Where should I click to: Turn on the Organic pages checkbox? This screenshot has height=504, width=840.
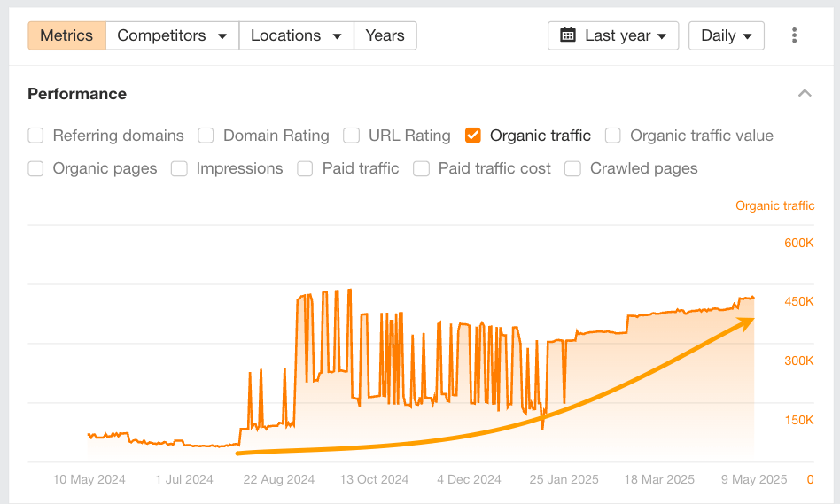(x=36, y=168)
